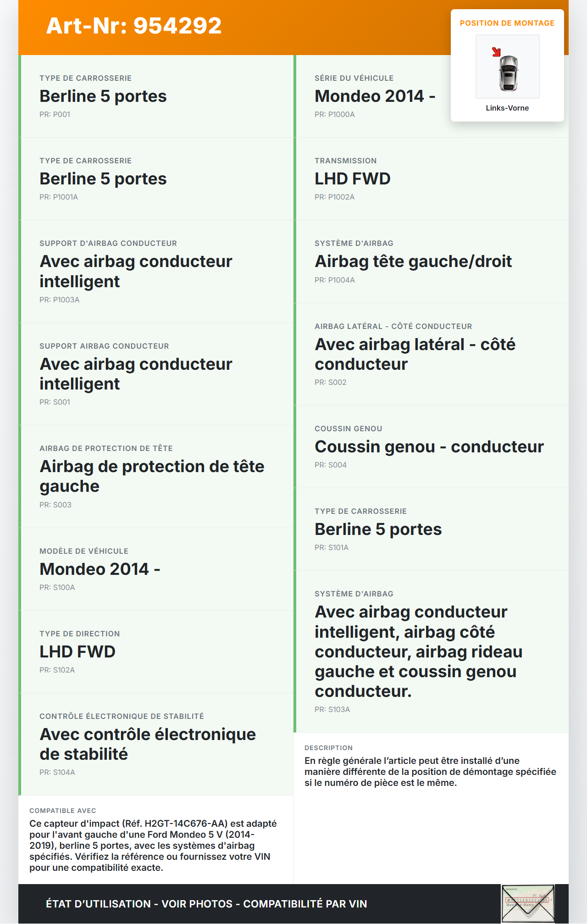Click the footer "État d'utilisation" banner text

click(x=206, y=904)
